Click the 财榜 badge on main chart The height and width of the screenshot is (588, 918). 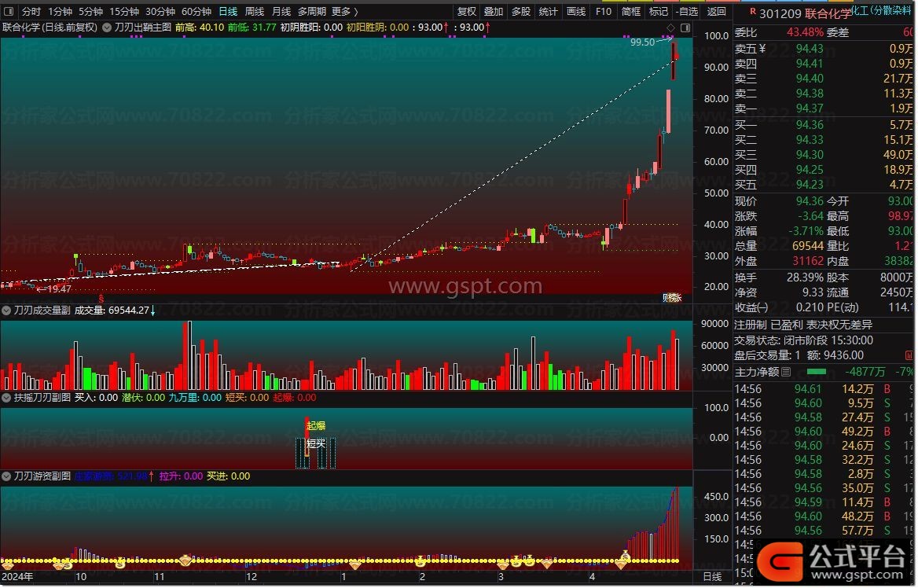(x=672, y=297)
